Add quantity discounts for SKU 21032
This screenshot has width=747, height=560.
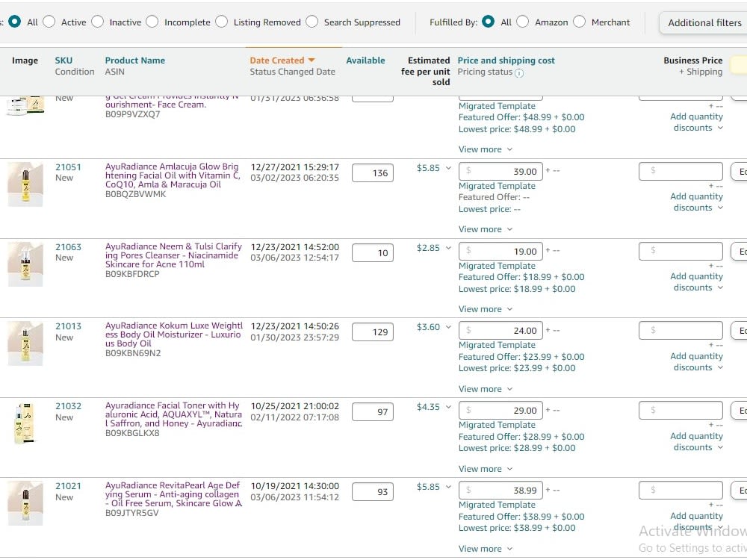(696, 442)
